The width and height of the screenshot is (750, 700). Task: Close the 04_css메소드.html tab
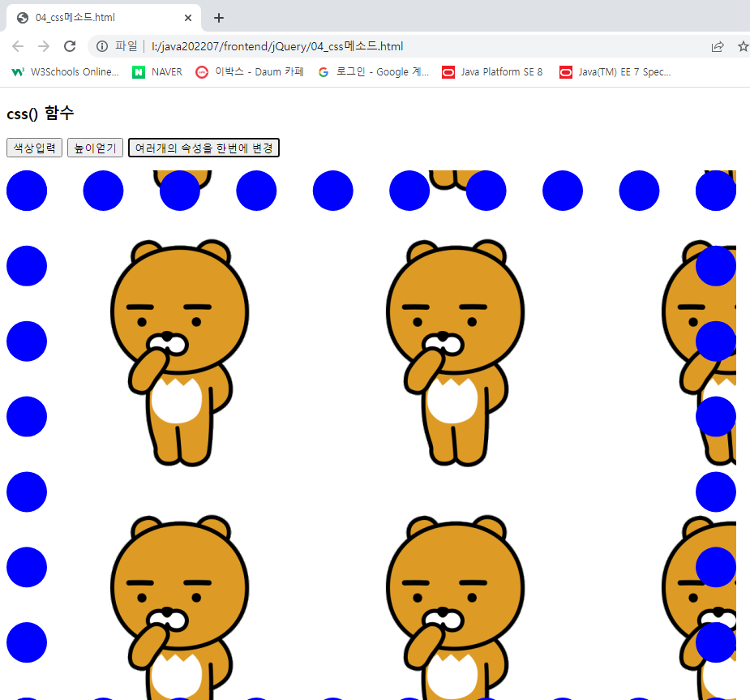click(188, 18)
